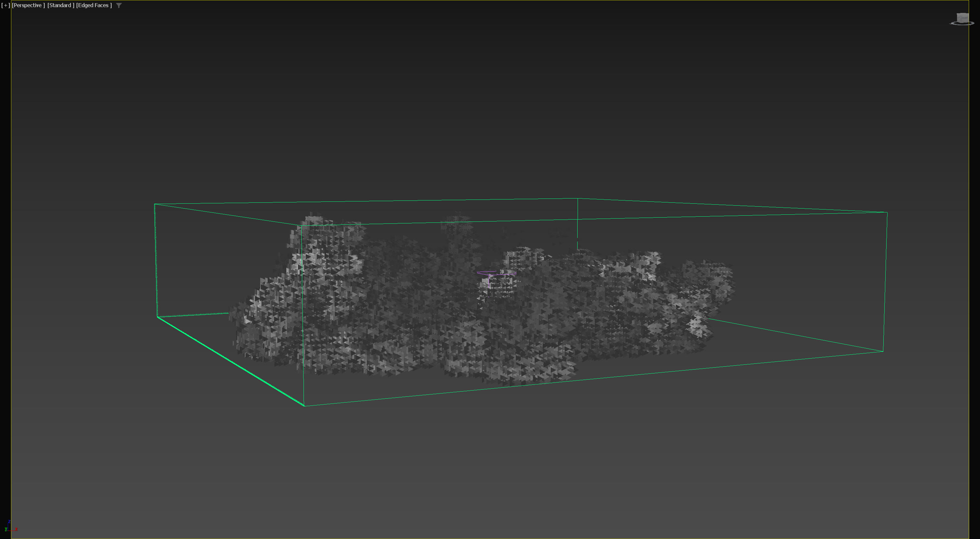The width and height of the screenshot is (980, 539).
Task: Click the bottom front corner of bounding box
Action: pyautogui.click(x=304, y=406)
